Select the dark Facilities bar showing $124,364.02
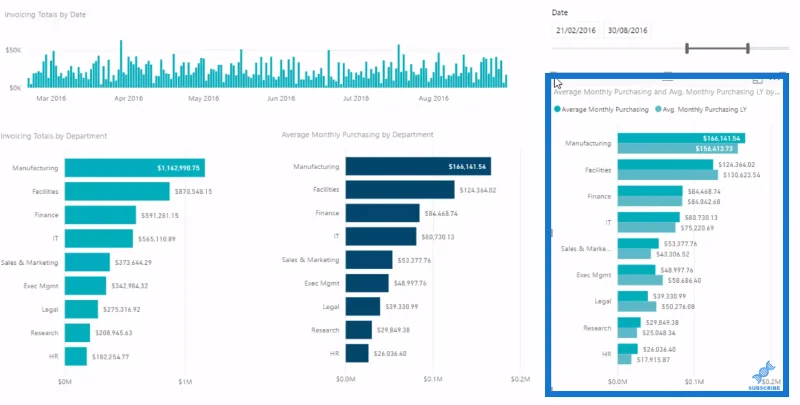This screenshot has height=405, width=800. [x=400, y=190]
